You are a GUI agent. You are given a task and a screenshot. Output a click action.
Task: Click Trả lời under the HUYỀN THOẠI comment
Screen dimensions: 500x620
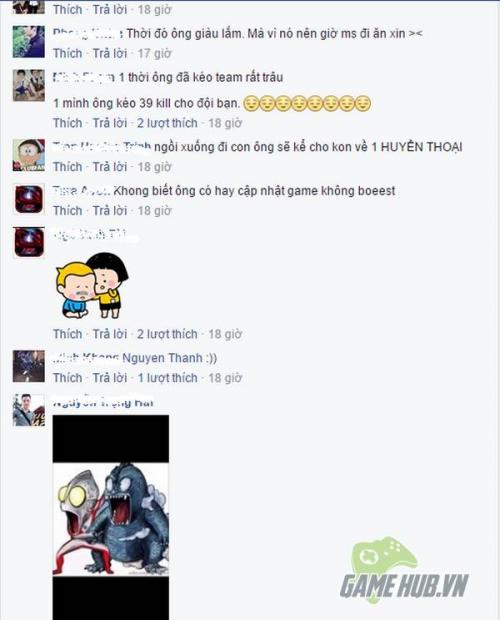pos(110,167)
